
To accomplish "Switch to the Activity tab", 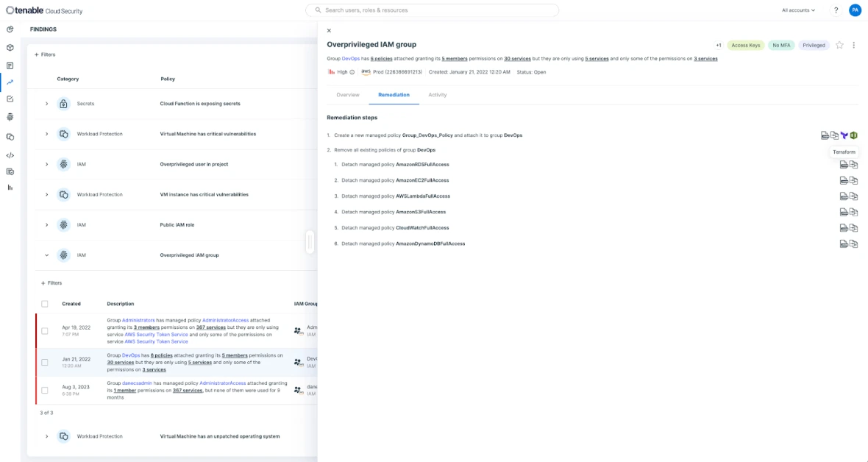I will click(437, 95).
